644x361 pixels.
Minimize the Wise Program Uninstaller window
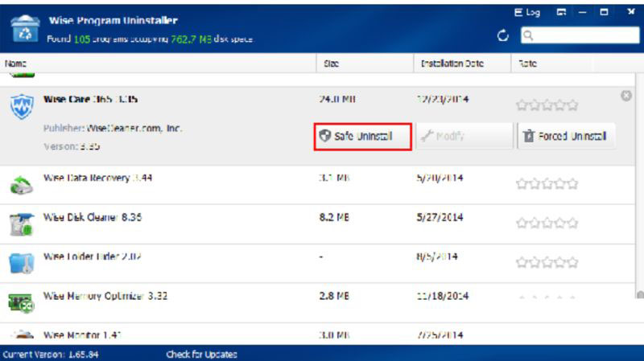pos(582,13)
